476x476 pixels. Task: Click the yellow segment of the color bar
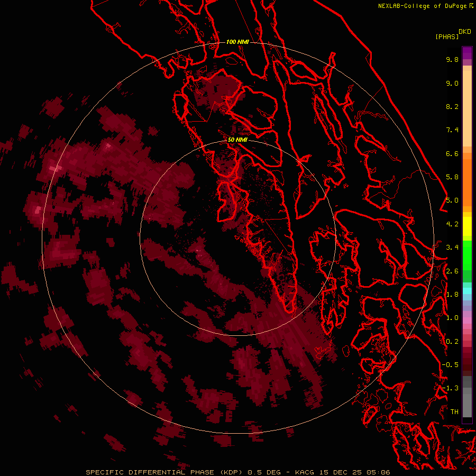coord(467,226)
